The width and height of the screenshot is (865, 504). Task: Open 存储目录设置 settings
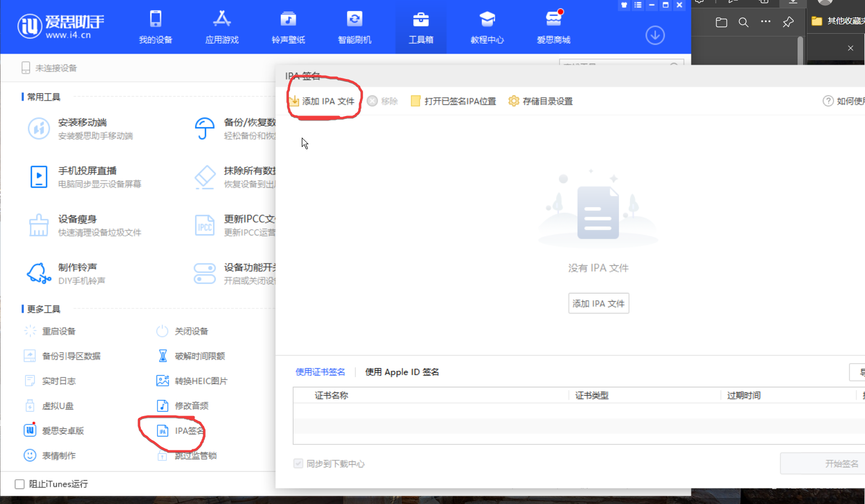pos(541,101)
